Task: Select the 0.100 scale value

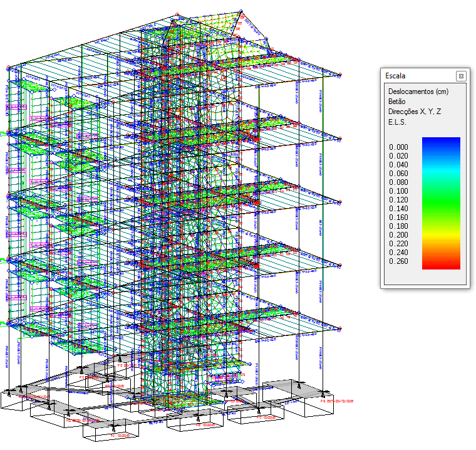Action: pos(398,191)
